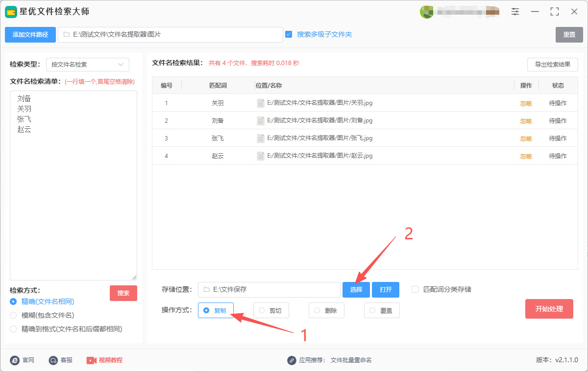Select 覆盖 operation mode

(382, 310)
